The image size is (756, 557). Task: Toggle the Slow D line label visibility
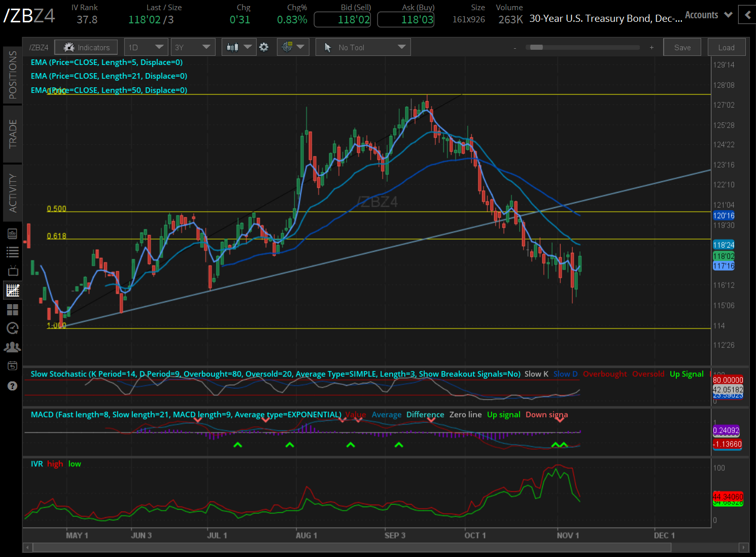(x=565, y=374)
